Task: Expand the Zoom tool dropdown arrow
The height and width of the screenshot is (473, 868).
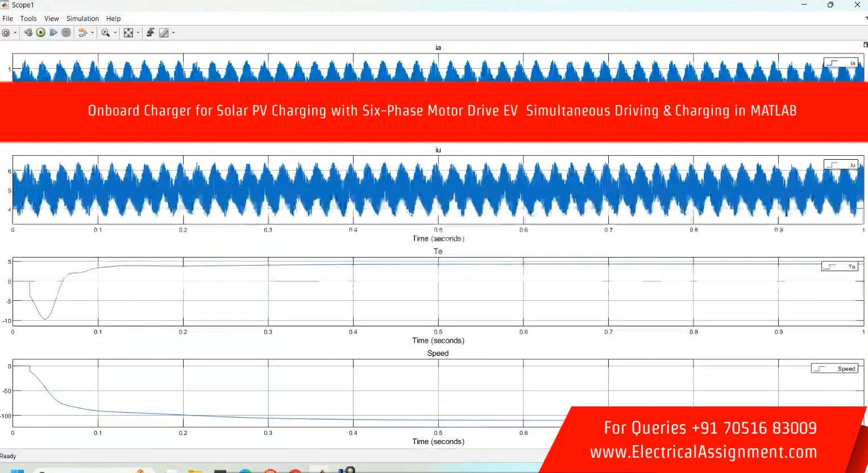Action: [x=115, y=33]
